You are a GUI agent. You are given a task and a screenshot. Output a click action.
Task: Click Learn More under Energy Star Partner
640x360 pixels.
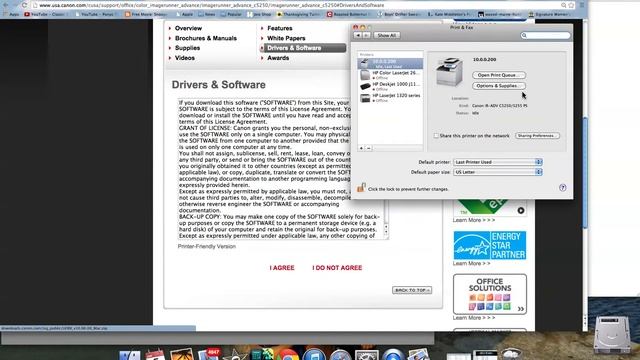[x=471, y=264]
